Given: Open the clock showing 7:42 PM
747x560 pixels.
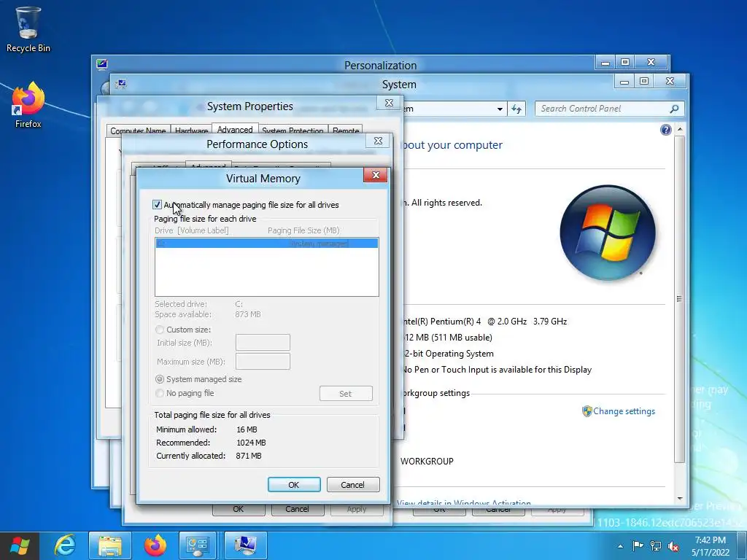Looking at the screenshot, I should click(x=711, y=546).
